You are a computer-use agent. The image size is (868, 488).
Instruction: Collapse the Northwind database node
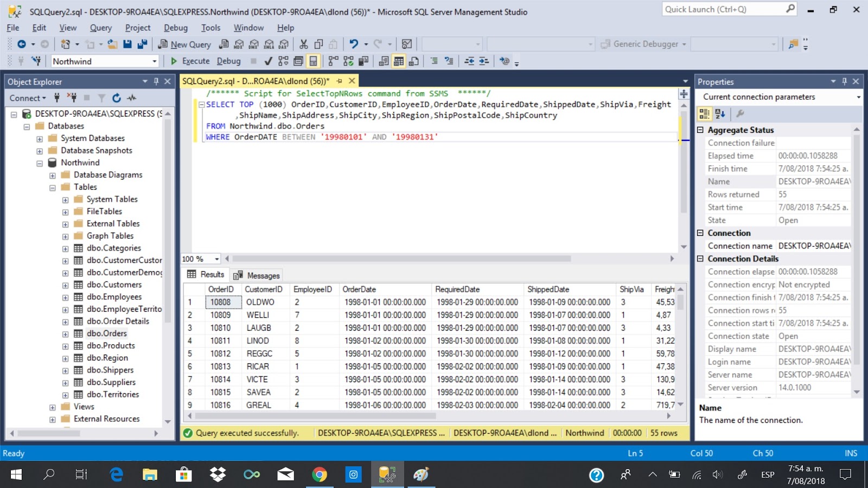click(40, 163)
